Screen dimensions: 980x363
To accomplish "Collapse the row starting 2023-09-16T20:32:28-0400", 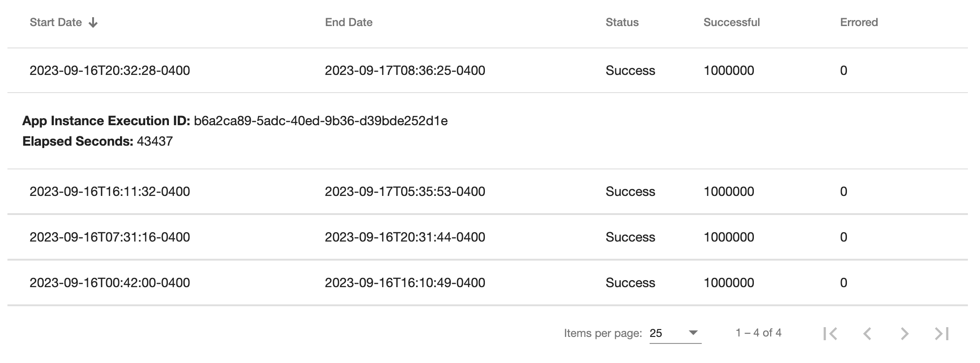I will tap(110, 71).
